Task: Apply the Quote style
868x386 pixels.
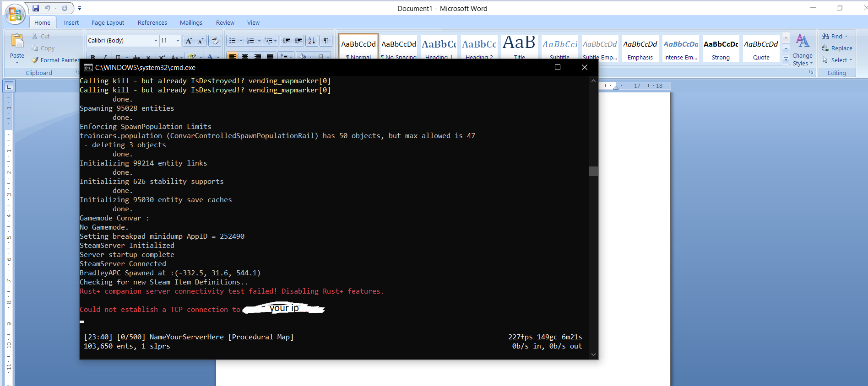Action: (761, 48)
